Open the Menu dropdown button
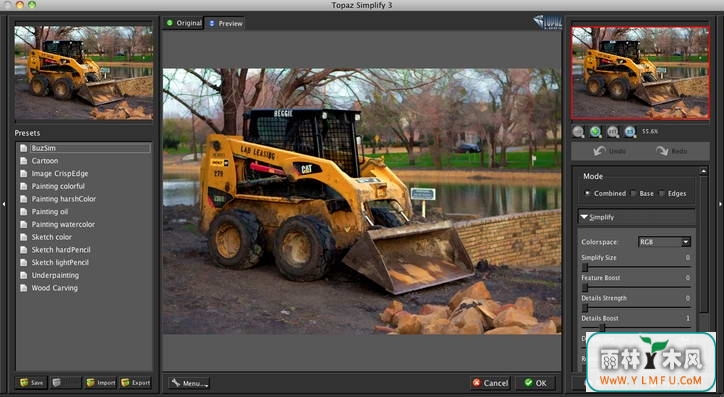The image size is (724, 397). (x=189, y=383)
